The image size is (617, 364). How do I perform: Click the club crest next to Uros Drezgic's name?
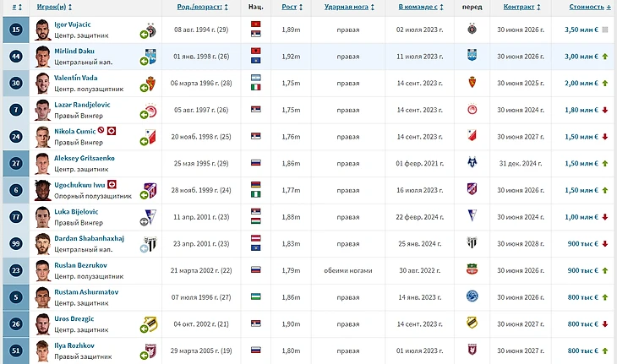click(150, 323)
